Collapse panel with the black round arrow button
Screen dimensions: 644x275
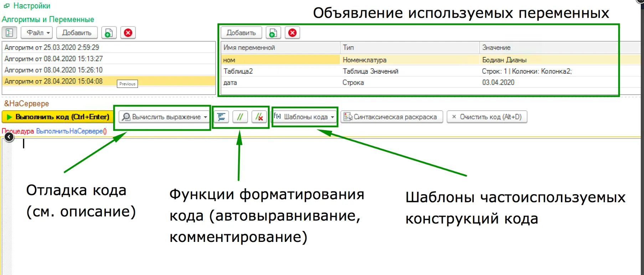9,137
